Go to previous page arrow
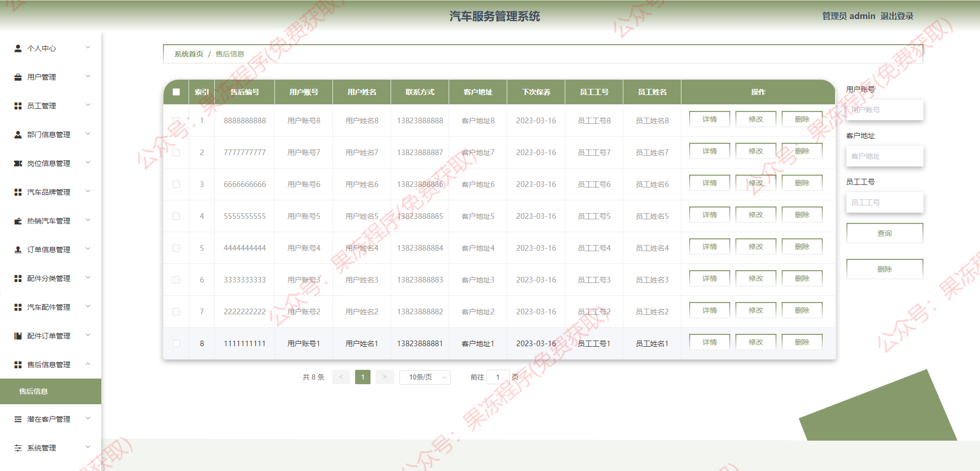980x471 pixels. click(x=341, y=377)
